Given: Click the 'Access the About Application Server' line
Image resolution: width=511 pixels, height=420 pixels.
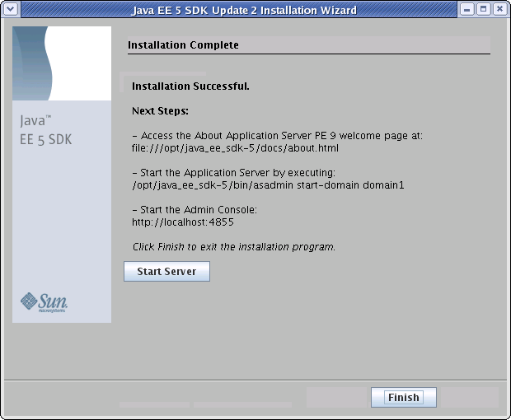Looking at the screenshot, I should [x=277, y=135].
